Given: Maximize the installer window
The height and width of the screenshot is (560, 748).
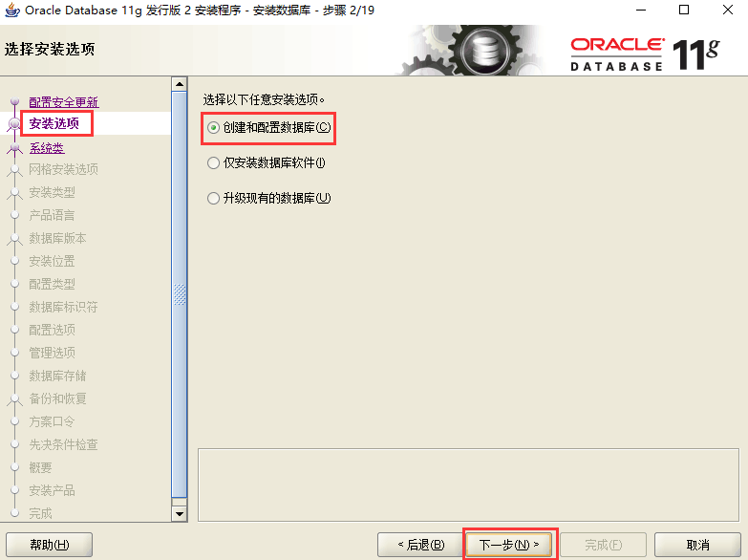Looking at the screenshot, I should [x=684, y=10].
